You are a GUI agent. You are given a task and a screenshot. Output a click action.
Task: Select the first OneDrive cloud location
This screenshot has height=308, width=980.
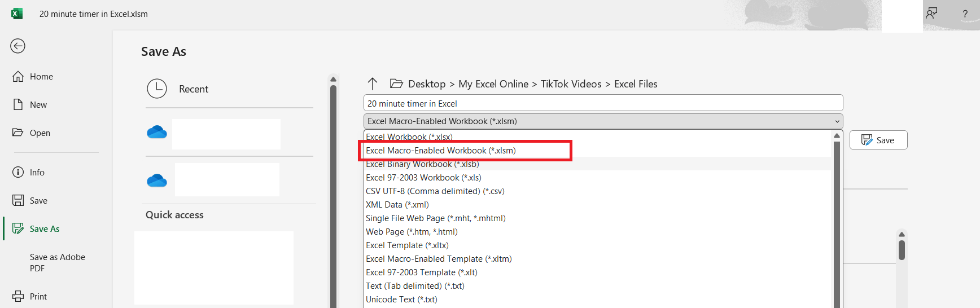pos(157,132)
